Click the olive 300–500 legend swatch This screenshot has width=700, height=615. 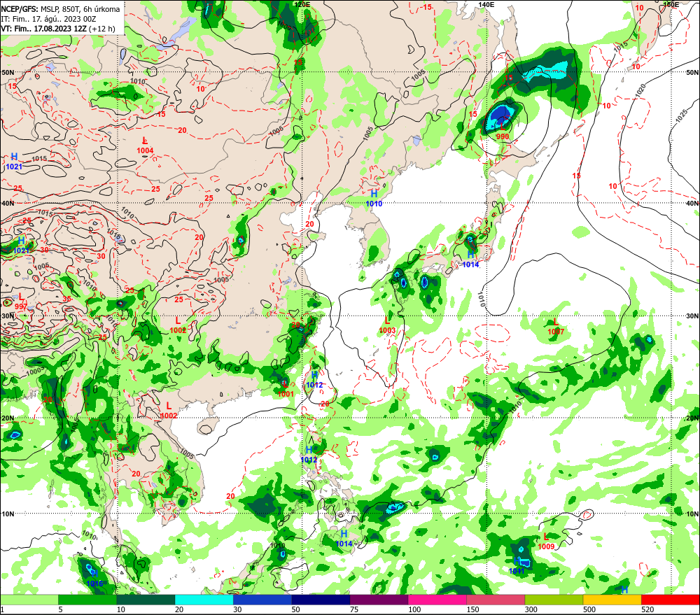tap(554, 600)
